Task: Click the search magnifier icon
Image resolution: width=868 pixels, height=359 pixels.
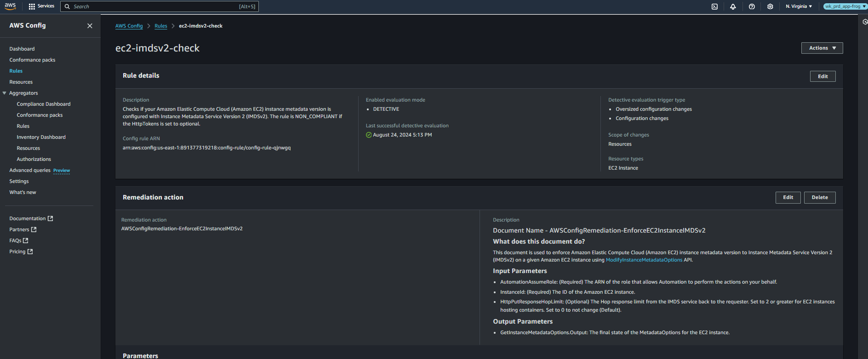Action: point(67,6)
